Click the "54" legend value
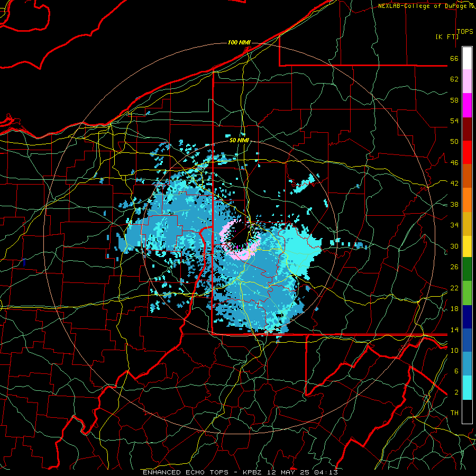The image size is (476, 476). coord(454,121)
